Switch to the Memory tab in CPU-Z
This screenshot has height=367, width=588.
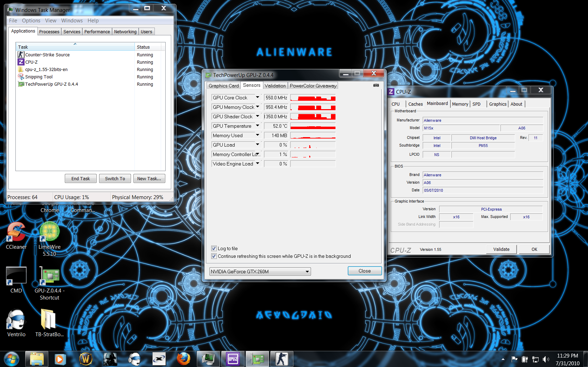point(460,104)
